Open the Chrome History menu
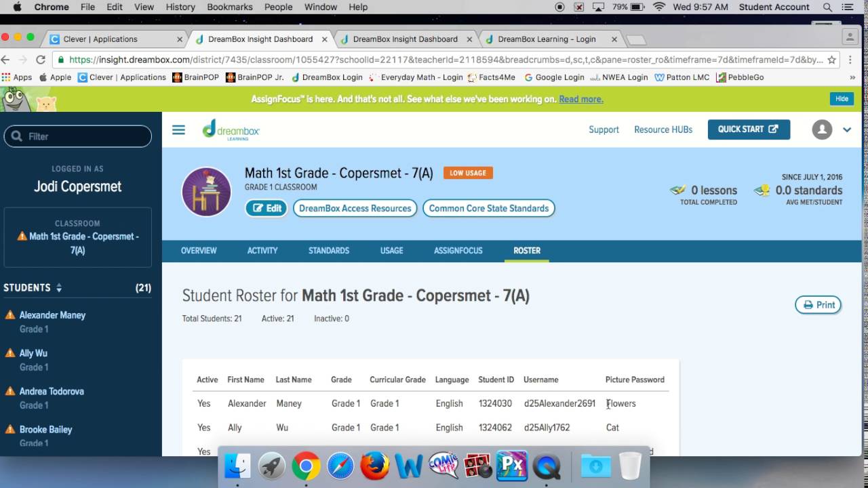The height and width of the screenshot is (488, 868). pyautogui.click(x=180, y=7)
